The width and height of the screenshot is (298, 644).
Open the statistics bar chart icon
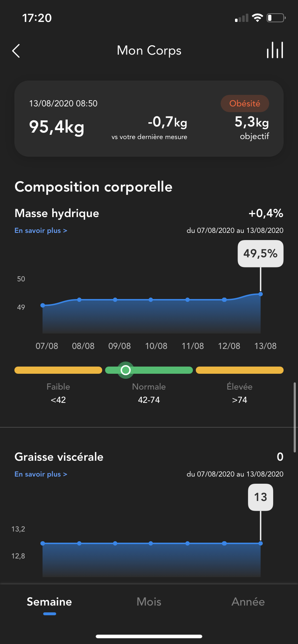pos(275,50)
